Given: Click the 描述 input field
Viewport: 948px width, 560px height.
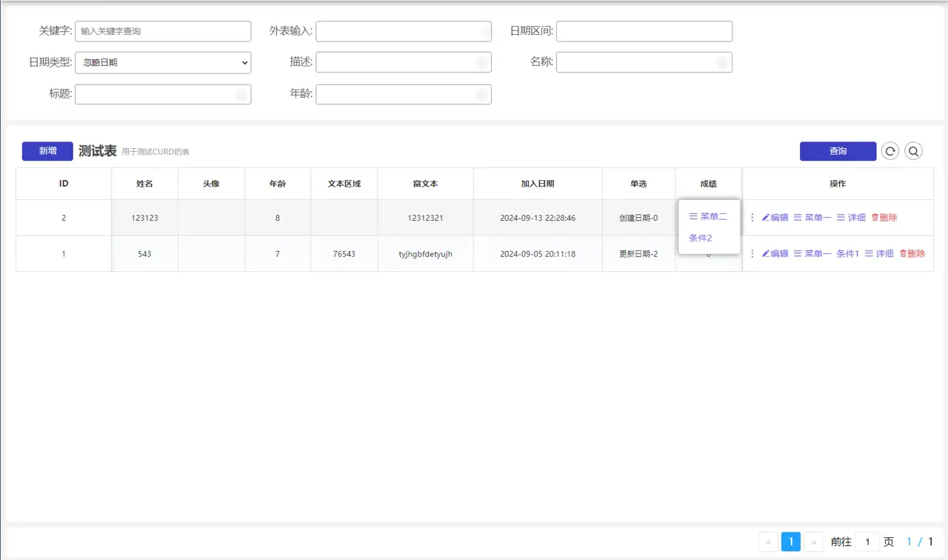Looking at the screenshot, I should (404, 62).
